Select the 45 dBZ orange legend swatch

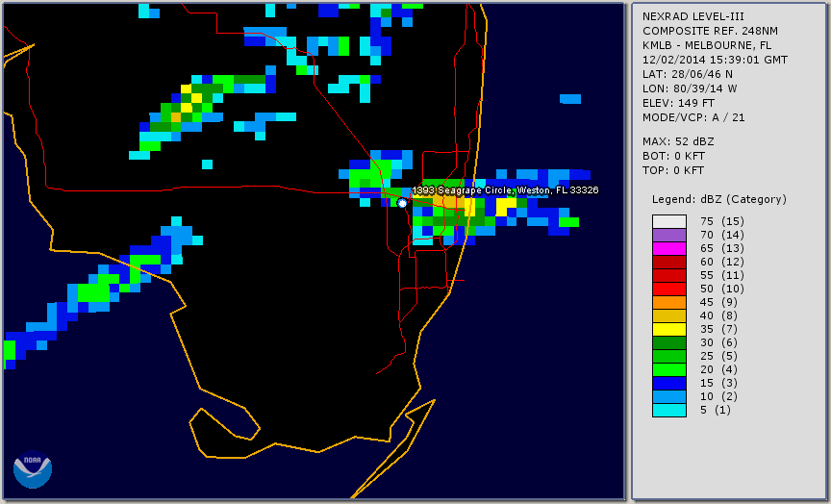pyautogui.click(x=669, y=302)
